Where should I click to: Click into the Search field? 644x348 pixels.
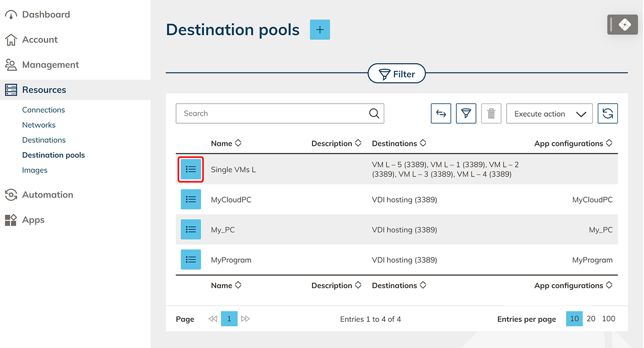coord(272,114)
